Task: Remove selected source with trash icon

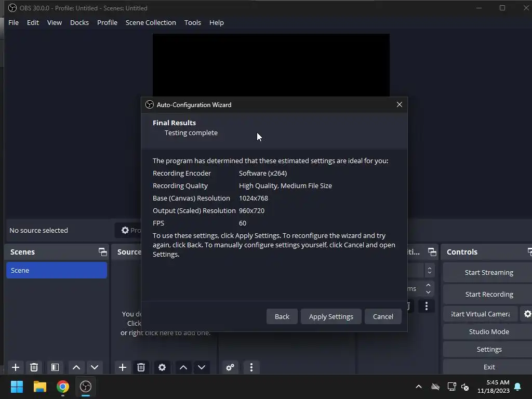Action: click(141, 367)
